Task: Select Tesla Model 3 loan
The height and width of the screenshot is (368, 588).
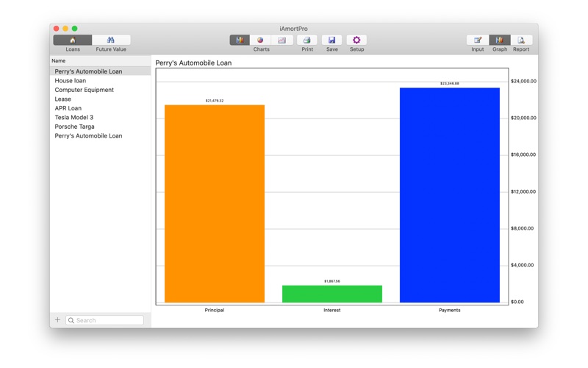Action: [101, 118]
